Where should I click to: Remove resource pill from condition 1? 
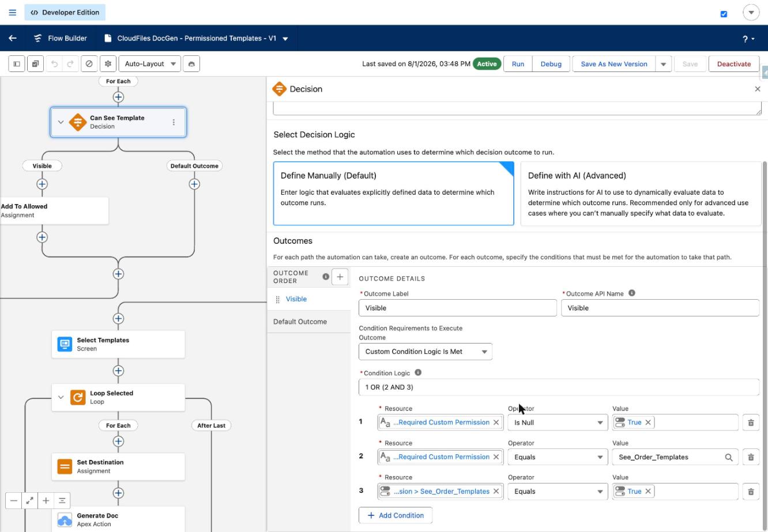(496, 422)
